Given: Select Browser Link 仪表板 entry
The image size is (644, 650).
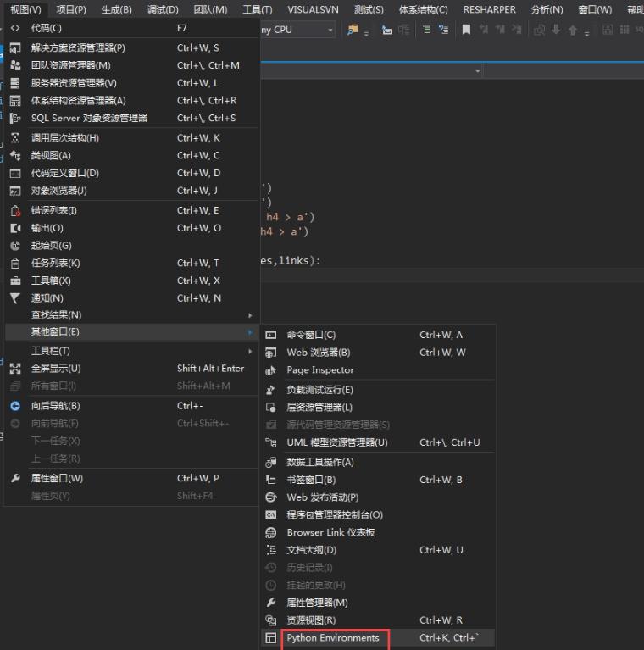Looking at the screenshot, I should tap(330, 532).
